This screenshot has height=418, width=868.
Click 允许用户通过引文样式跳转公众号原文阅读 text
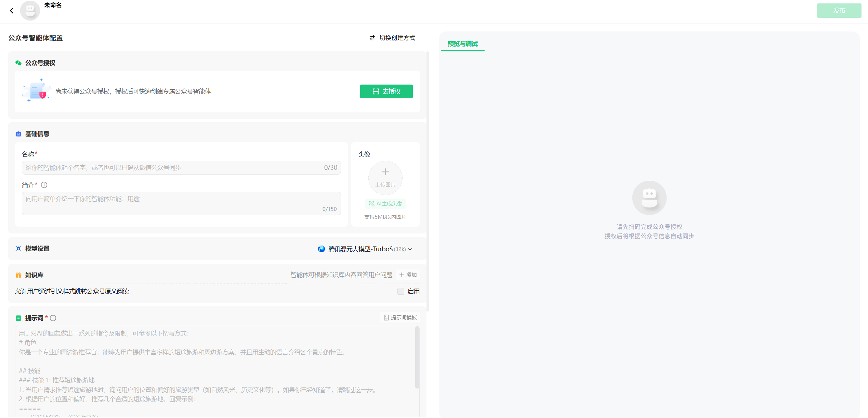tap(72, 291)
